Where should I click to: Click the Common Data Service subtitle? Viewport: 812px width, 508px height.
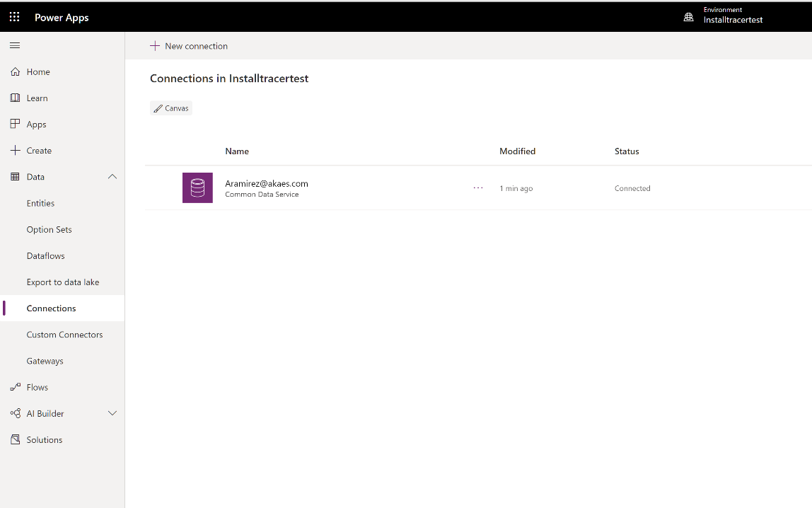click(262, 195)
